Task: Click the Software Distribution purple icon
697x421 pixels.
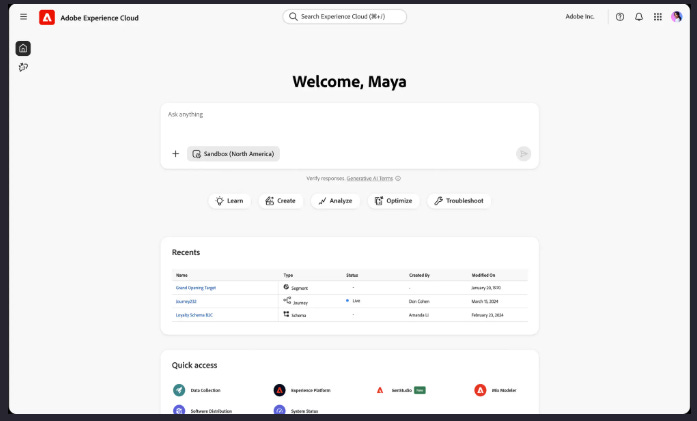Action: 179,410
